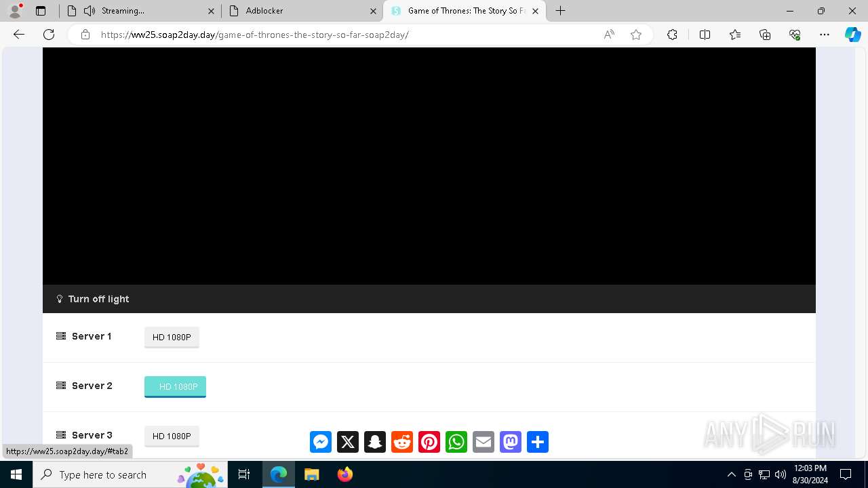
Task: Select Server 2 HD 1080P button
Action: 175,386
